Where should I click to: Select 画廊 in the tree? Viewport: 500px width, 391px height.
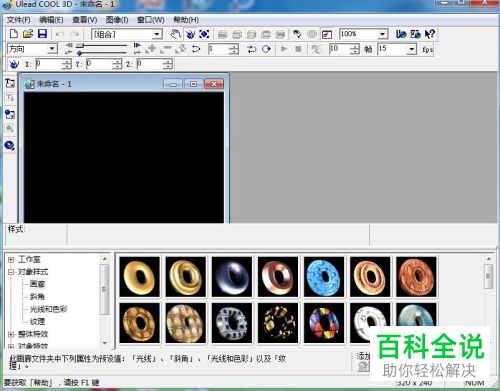[37, 284]
